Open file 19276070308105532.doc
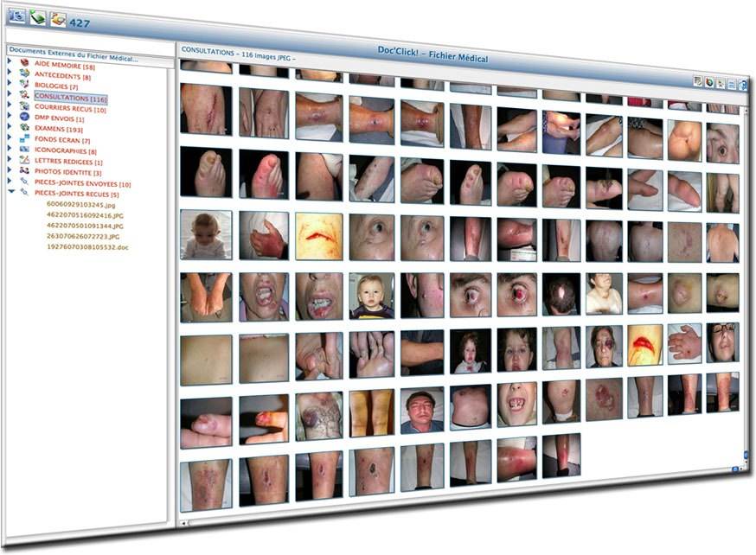 87,247
